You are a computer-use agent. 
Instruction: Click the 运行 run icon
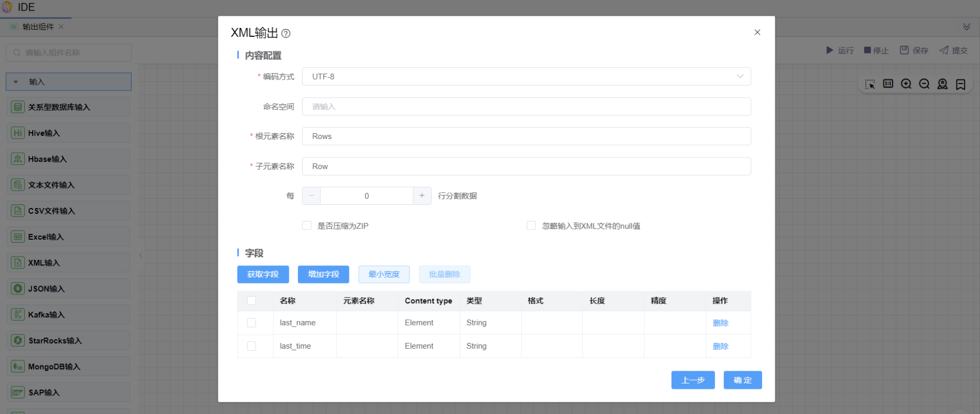(x=829, y=50)
